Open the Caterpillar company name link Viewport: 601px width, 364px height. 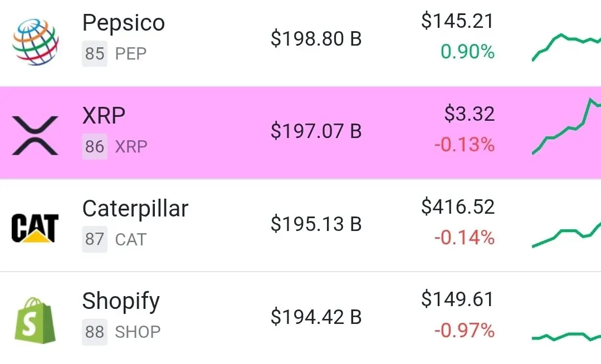(135, 209)
